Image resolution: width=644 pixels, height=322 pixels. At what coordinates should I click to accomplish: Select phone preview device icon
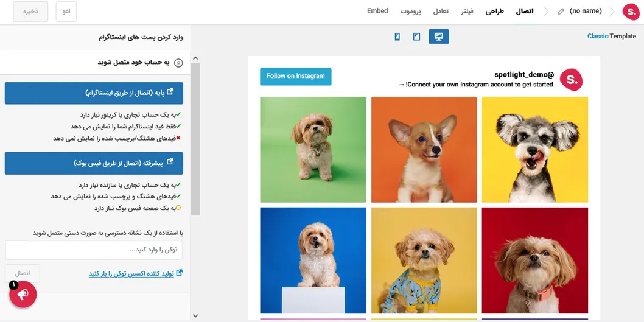coord(397,37)
